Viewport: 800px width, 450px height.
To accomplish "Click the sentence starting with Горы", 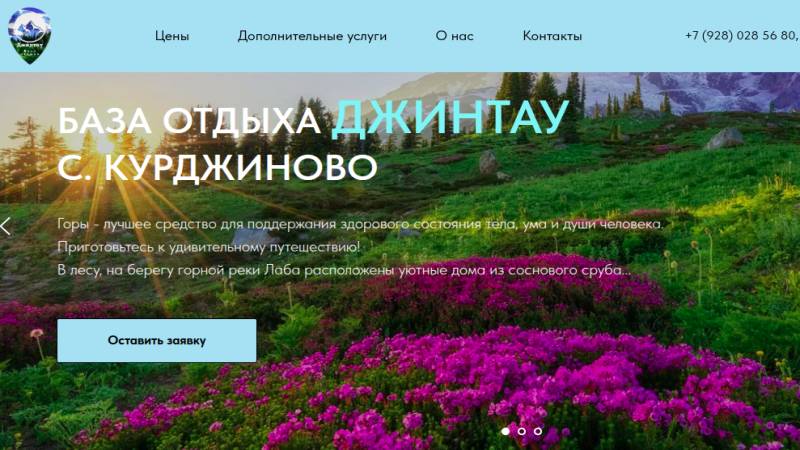I will 360,224.
